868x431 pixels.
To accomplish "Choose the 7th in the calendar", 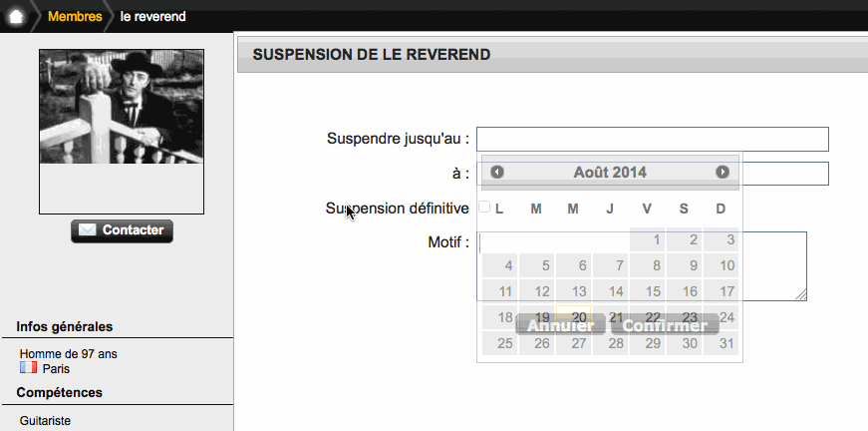I will coord(611,265).
